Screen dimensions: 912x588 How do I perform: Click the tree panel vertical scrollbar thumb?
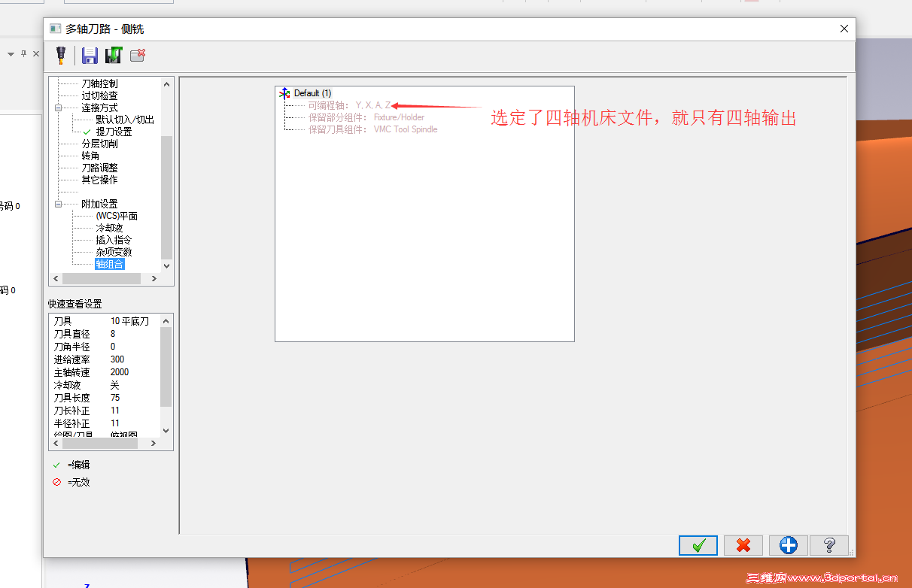pos(166,197)
